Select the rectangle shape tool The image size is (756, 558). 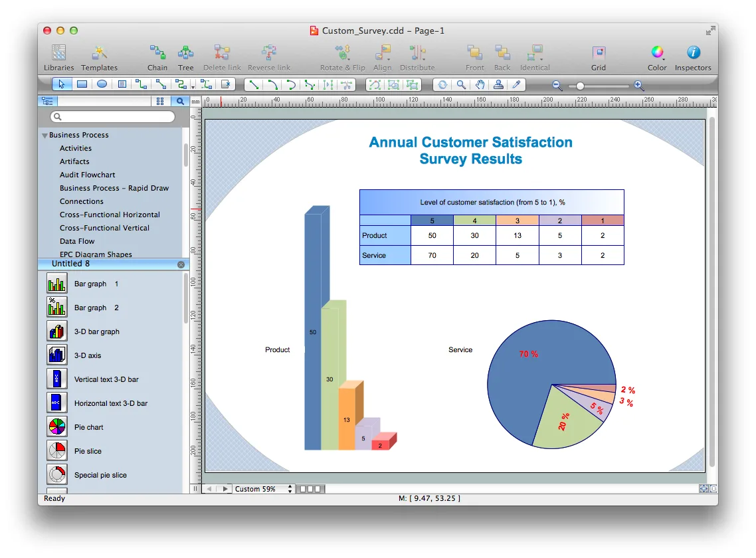[82, 84]
